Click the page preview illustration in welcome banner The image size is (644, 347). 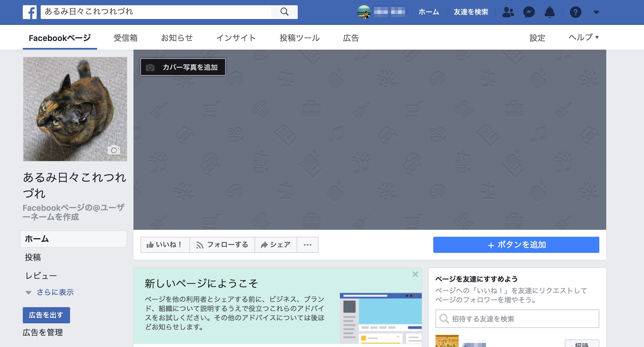381,318
